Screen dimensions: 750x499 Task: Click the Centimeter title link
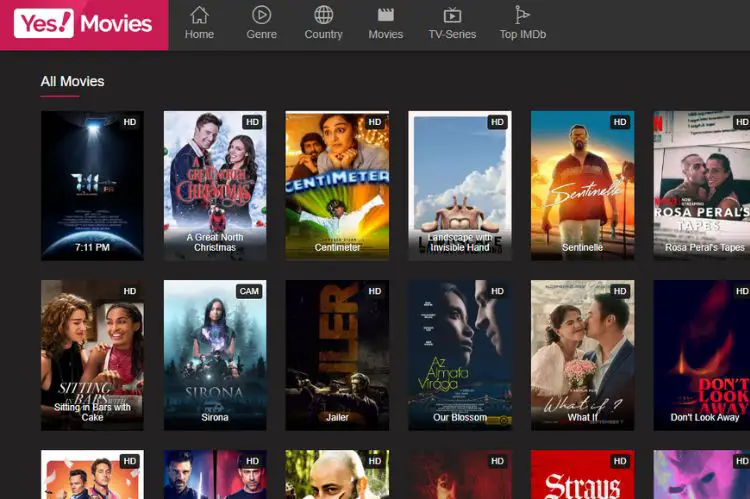(337, 247)
